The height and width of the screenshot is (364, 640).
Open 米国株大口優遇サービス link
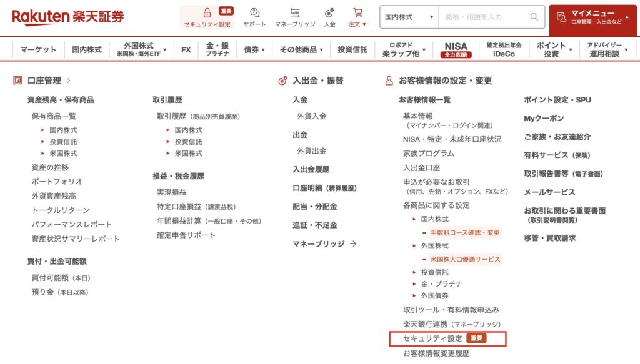pos(465,259)
